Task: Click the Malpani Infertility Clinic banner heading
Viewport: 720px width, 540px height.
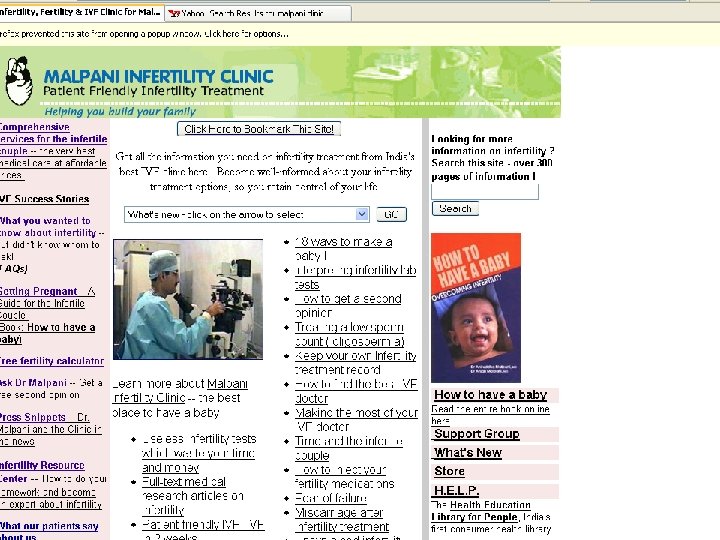Action: point(158,76)
